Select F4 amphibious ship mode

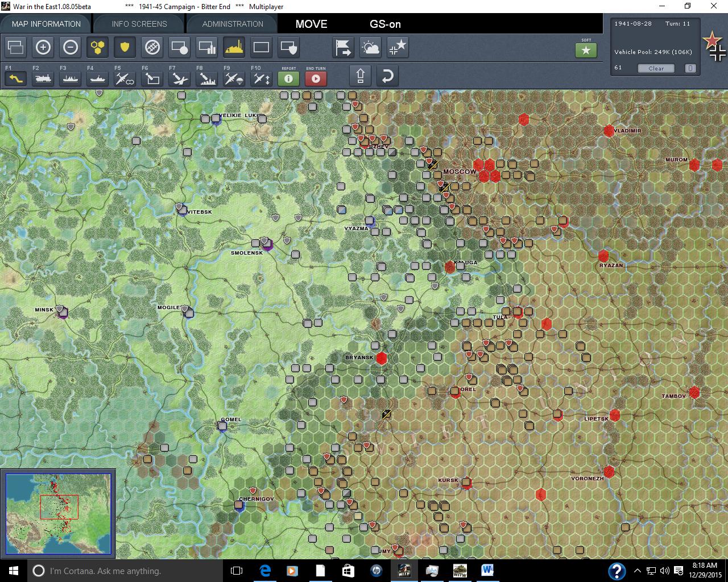[98, 77]
